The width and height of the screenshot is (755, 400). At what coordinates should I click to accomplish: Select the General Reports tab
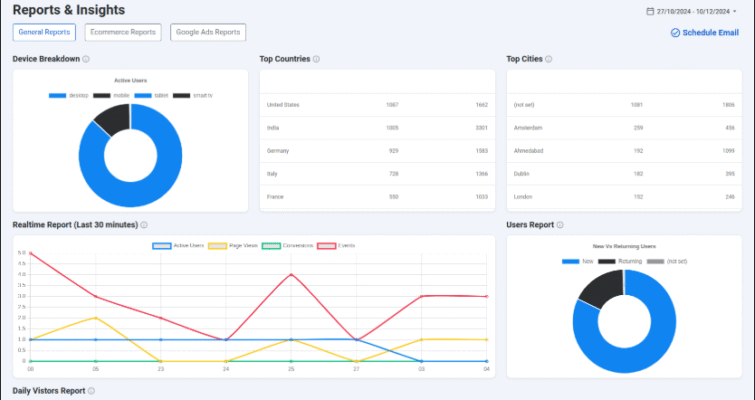tap(44, 32)
